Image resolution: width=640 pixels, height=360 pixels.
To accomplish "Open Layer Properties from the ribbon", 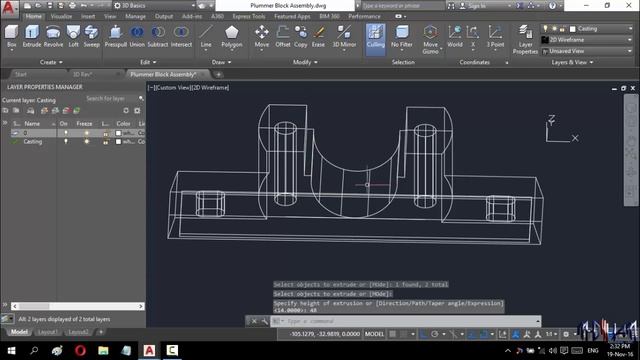I will [525, 40].
